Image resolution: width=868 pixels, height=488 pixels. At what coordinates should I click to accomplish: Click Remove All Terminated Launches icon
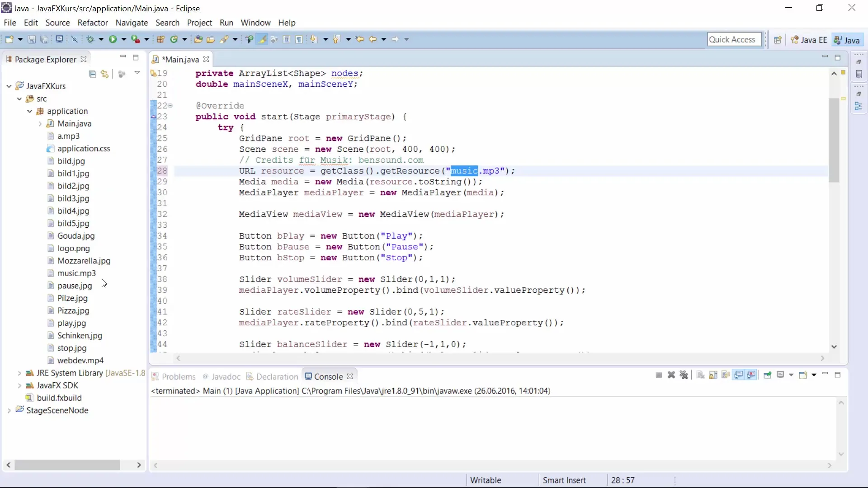pos(684,375)
